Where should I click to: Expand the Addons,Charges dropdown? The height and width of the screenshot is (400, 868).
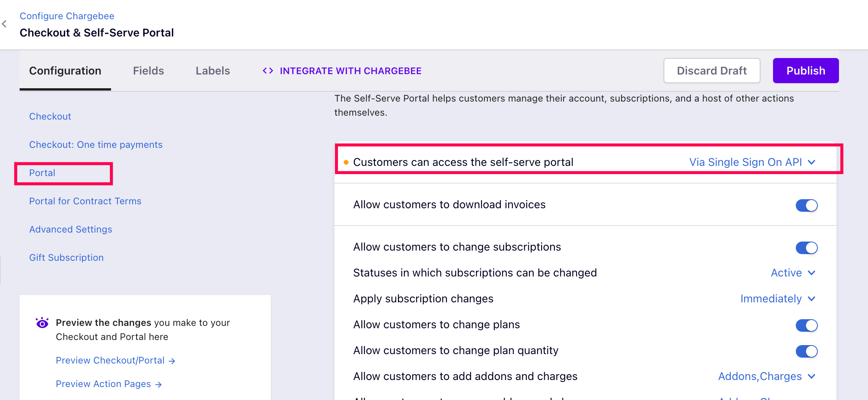tap(767, 376)
